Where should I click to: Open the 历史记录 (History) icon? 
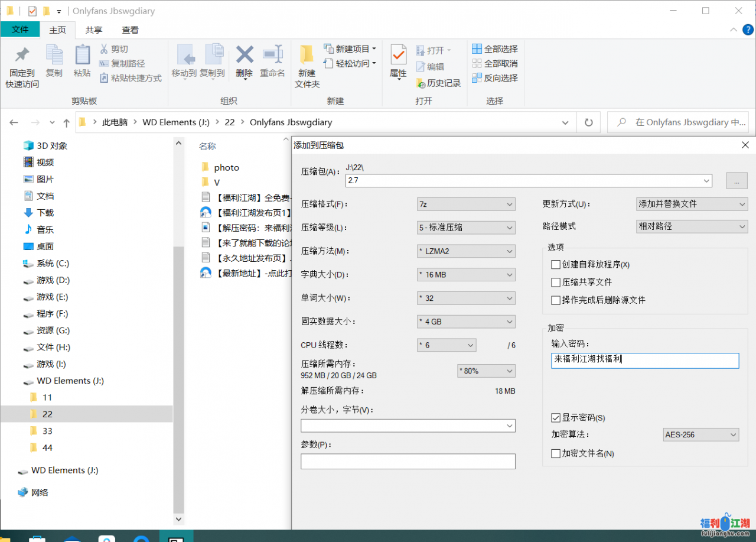click(x=439, y=83)
